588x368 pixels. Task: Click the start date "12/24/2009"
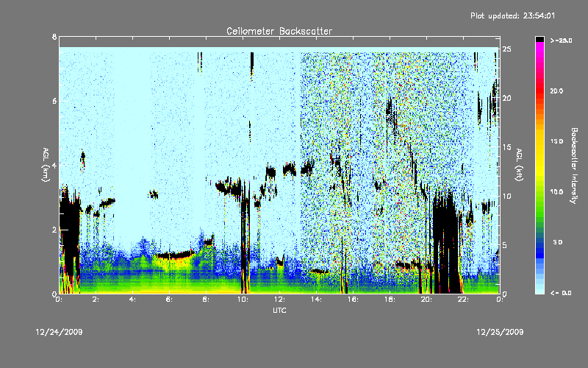click(x=59, y=332)
